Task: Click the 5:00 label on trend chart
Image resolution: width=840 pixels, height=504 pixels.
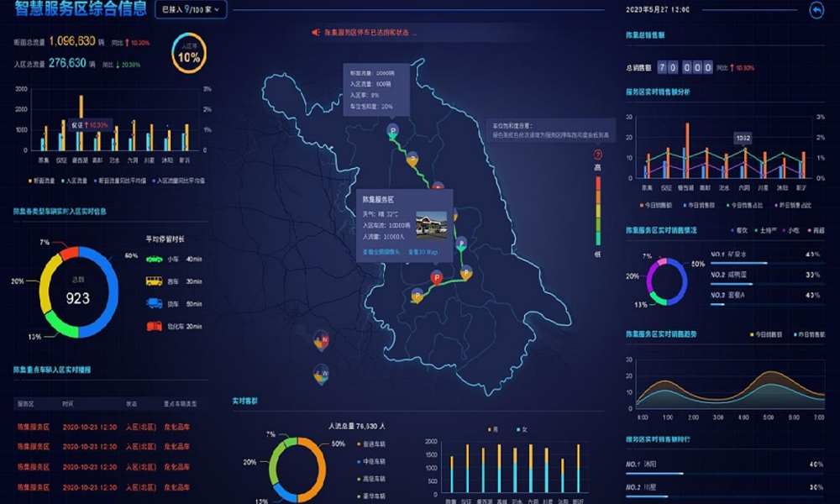Action: click(x=769, y=417)
